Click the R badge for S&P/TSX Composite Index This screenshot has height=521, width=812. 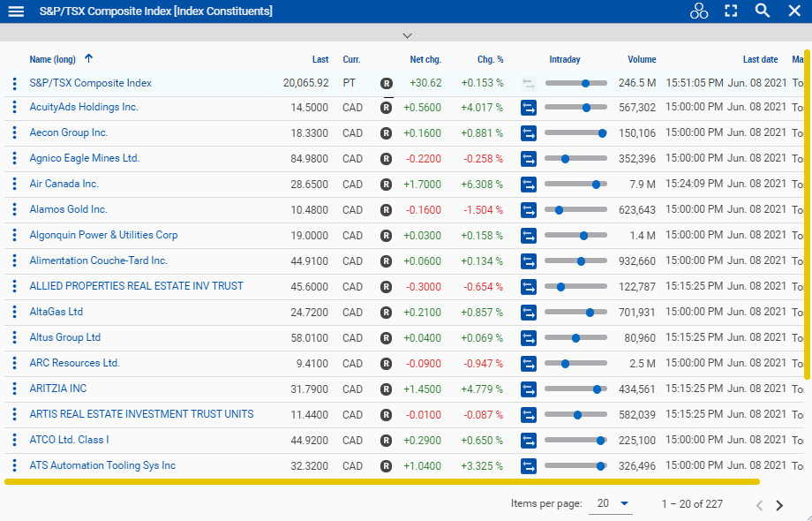(386, 83)
